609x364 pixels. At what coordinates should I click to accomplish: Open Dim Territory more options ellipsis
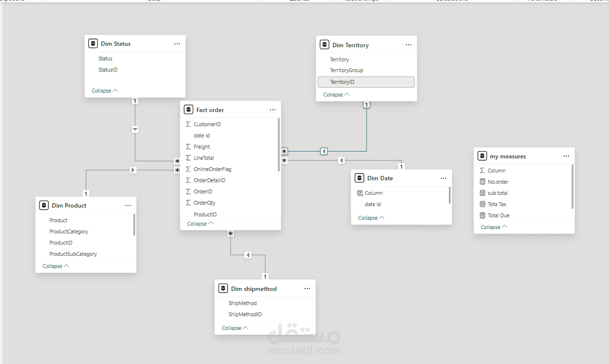coord(409,45)
